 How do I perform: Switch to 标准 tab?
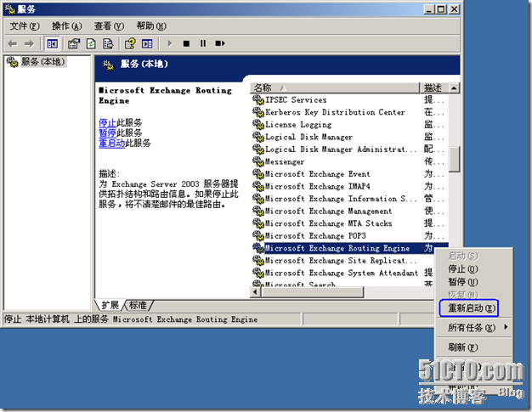138,305
